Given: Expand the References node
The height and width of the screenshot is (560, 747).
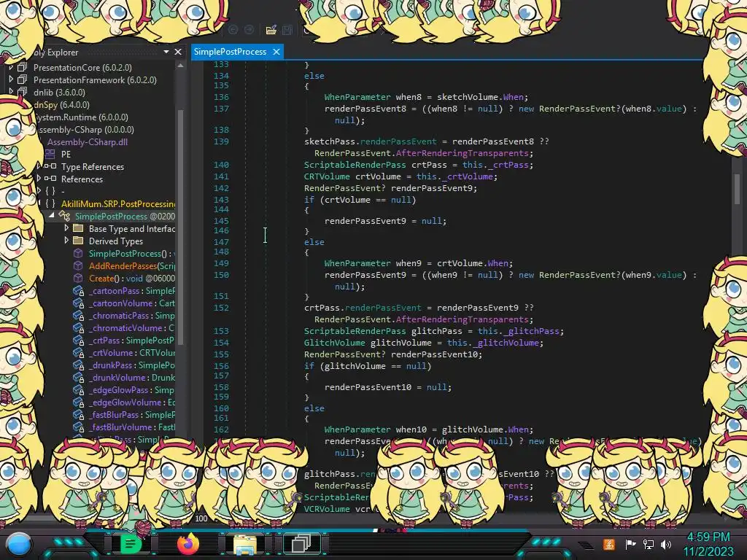Looking at the screenshot, I should coord(39,179).
